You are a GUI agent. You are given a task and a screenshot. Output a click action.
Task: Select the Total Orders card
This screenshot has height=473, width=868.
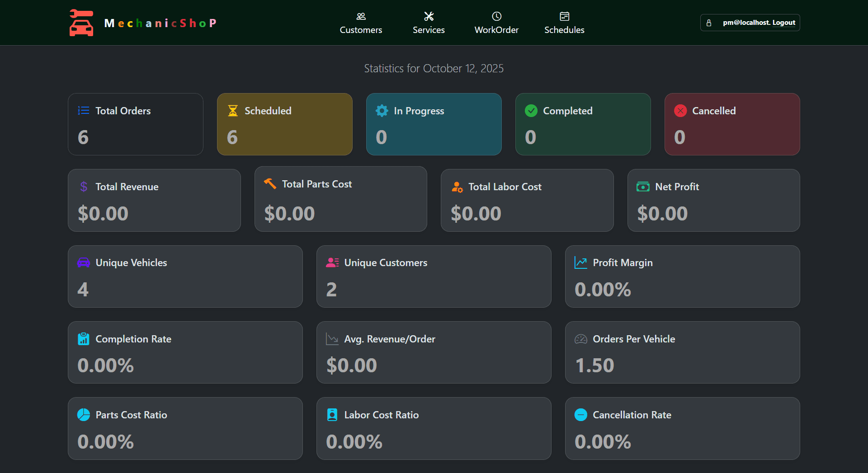click(x=136, y=124)
